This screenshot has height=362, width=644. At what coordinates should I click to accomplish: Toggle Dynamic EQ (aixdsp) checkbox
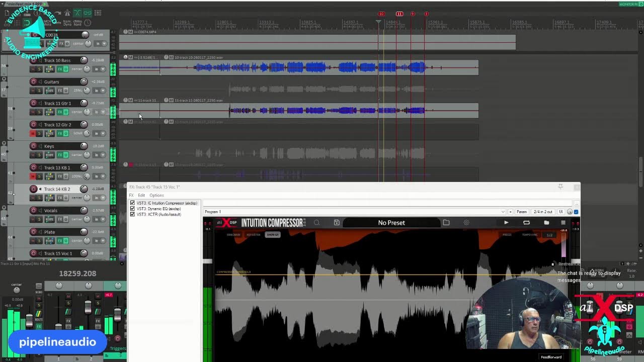click(132, 209)
